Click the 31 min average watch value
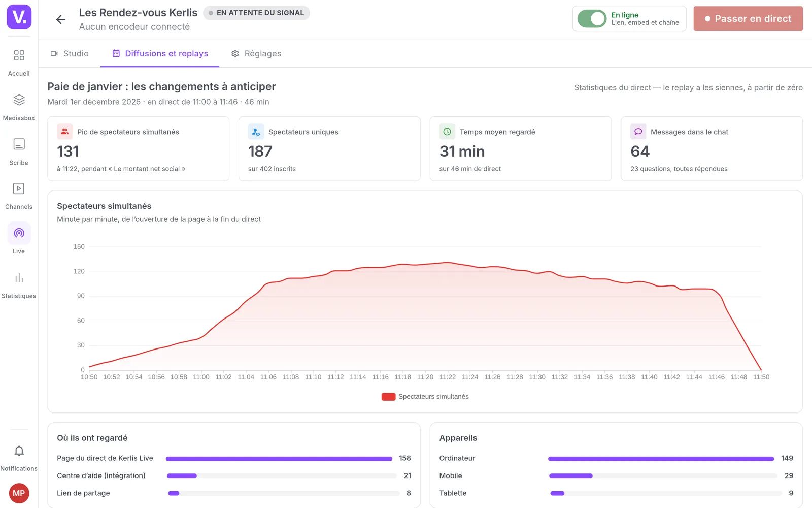The width and height of the screenshot is (812, 508). click(462, 151)
